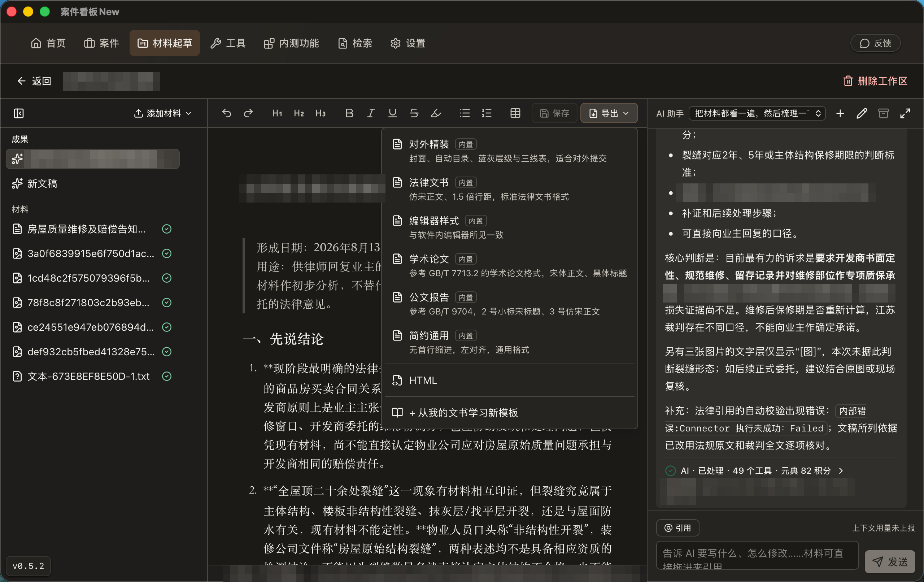
Task: Go to 首页 home tab
Action: (48, 43)
